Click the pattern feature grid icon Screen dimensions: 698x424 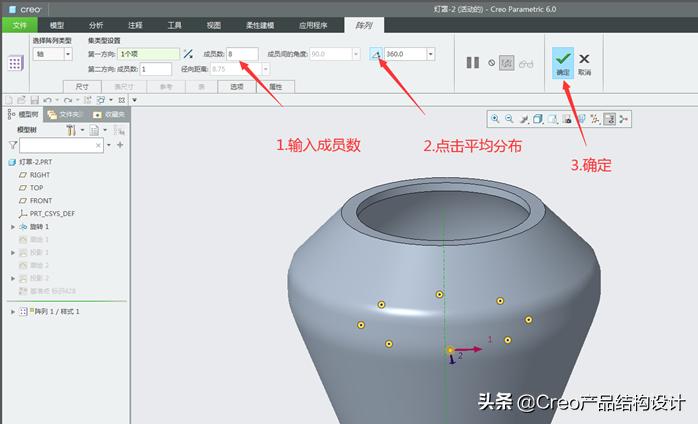coord(15,63)
